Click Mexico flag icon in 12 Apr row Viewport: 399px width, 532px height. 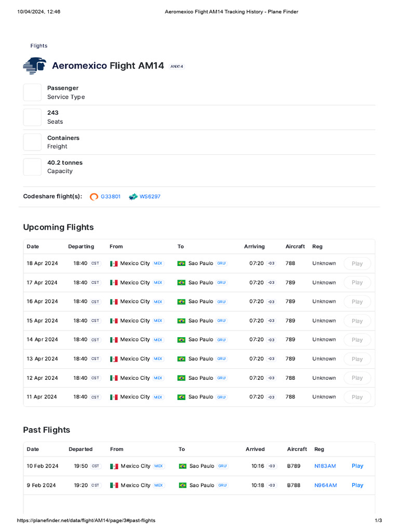[x=114, y=378]
